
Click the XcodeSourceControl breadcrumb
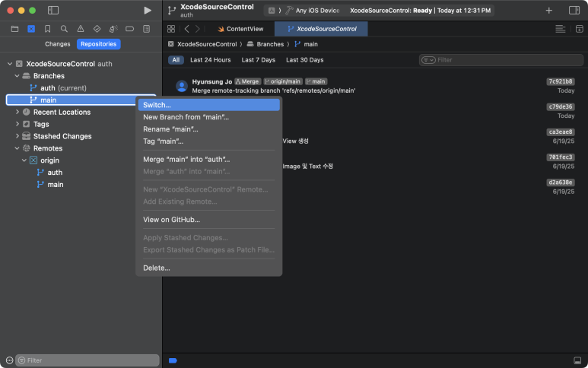click(202, 44)
